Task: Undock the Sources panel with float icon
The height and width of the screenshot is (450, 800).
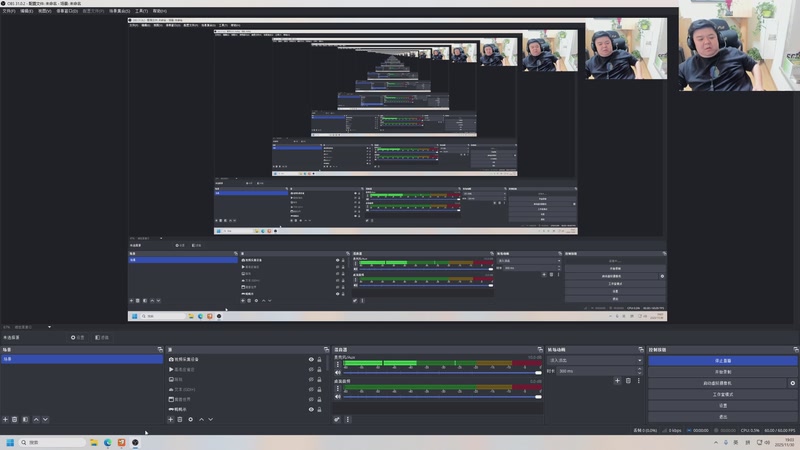Action: click(327, 349)
